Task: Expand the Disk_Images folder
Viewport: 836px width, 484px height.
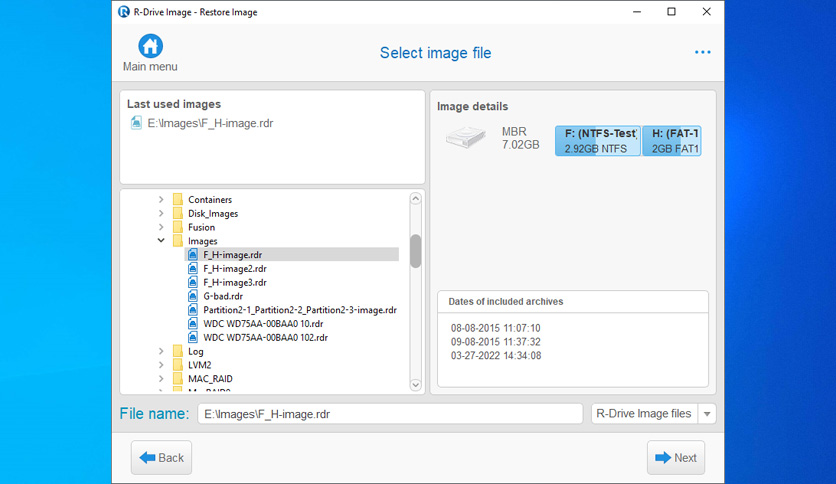Action: pyautogui.click(x=161, y=213)
